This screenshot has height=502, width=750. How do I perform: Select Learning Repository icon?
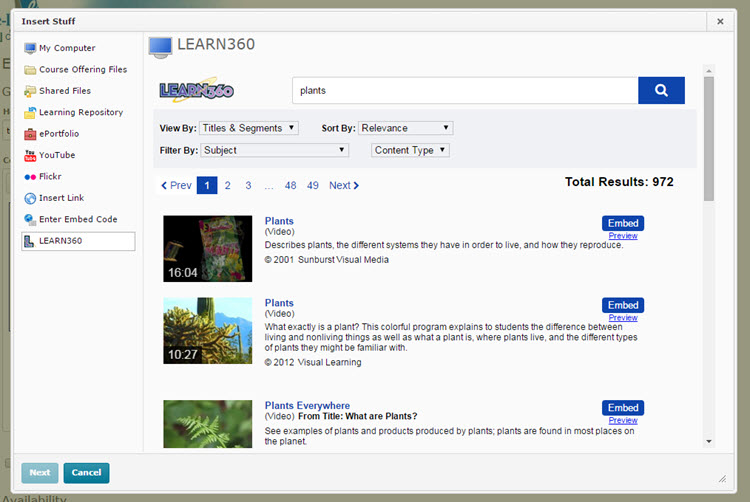click(30, 112)
